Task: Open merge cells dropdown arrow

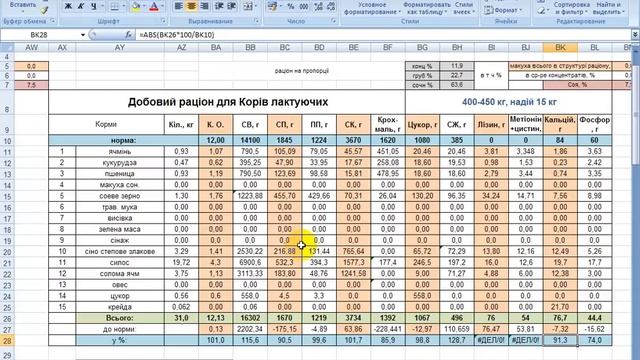Action: (x=256, y=6)
